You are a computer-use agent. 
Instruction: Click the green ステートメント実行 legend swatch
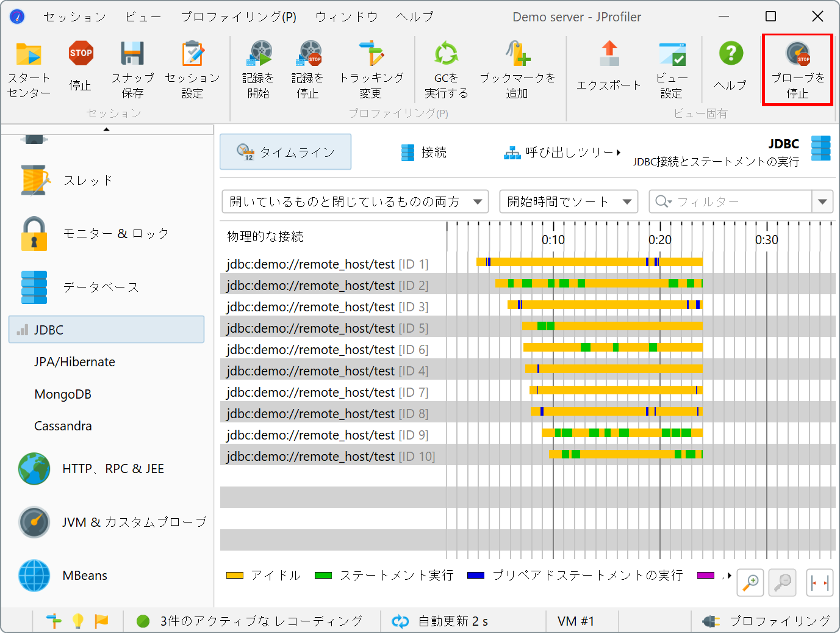coord(323,576)
